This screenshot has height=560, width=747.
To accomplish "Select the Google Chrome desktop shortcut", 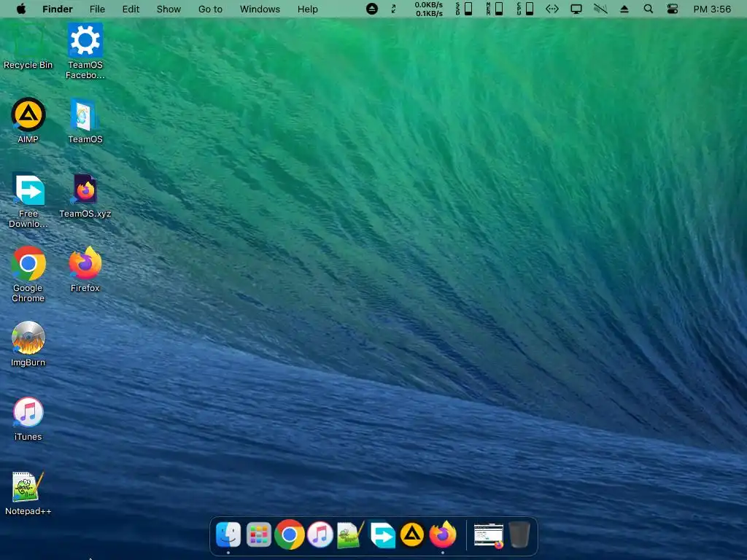I will point(28,274).
